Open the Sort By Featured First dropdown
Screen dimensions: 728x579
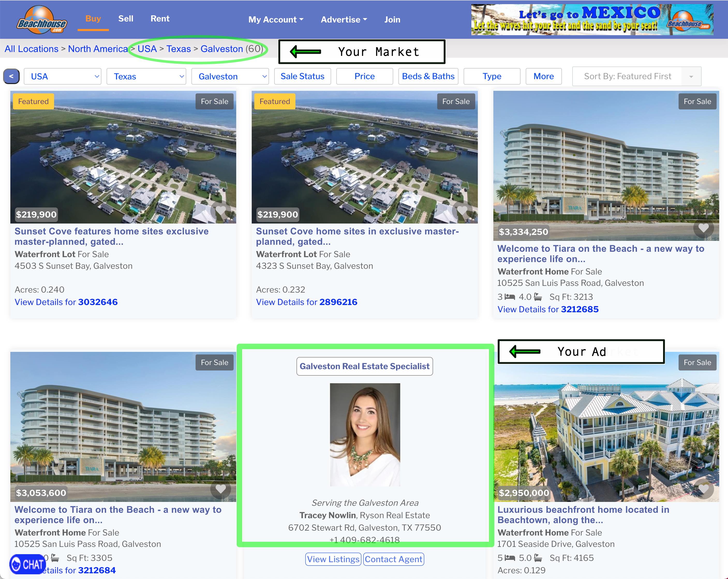636,76
